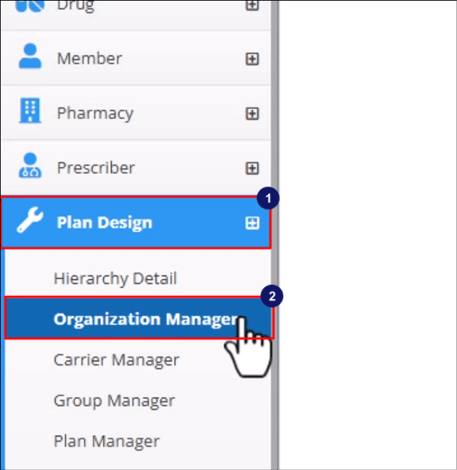Expand the Member section plus box
The image size is (457, 470).
pyautogui.click(x=252, y=59)
